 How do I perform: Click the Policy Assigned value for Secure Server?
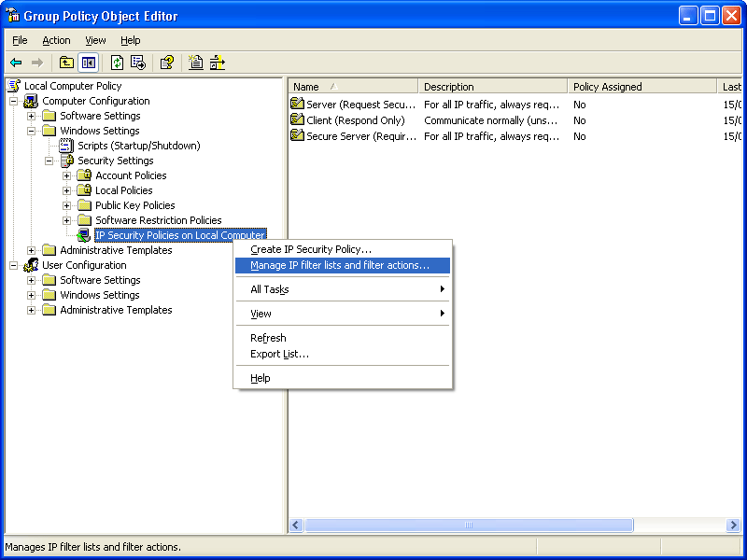point(579,136)
